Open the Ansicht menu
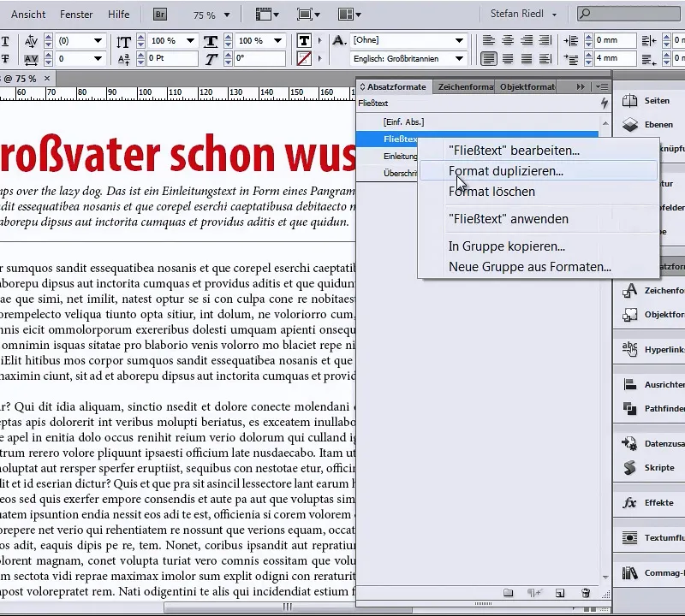685x616 pixels. [28, 15]
